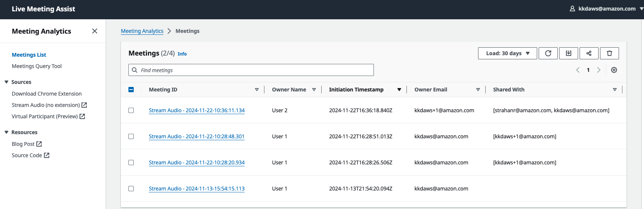The width and height of the screenshot is (644, 209).
Task: Close the Meeting Analytics side panel
Action: [x=95, y=31]
